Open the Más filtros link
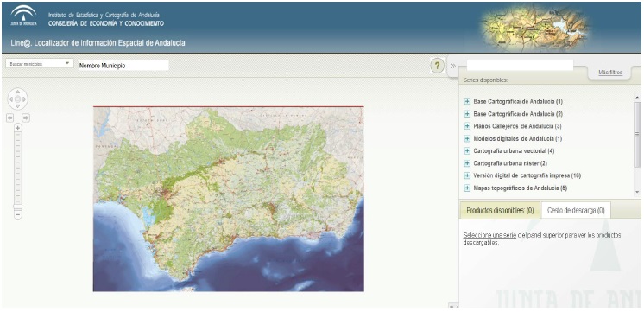This screenshot has width=644, height=312. pyautogui.click(x=610, y=73)
